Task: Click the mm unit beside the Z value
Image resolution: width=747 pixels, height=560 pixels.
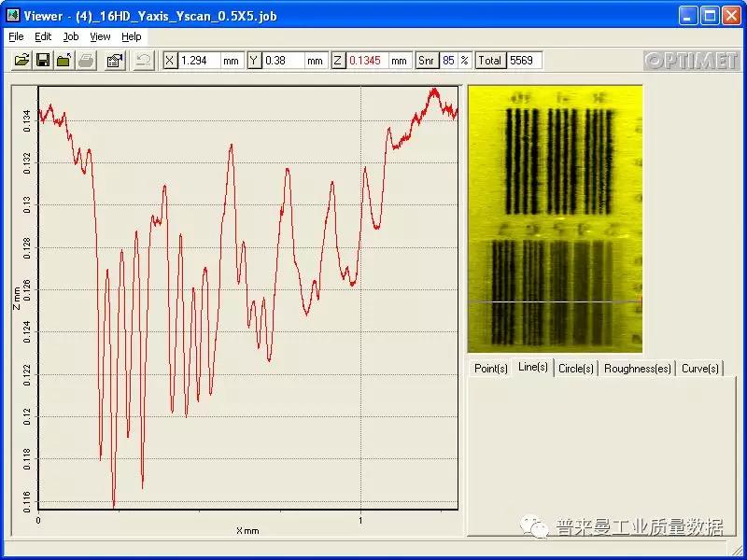Action: (x=399, y=61)
